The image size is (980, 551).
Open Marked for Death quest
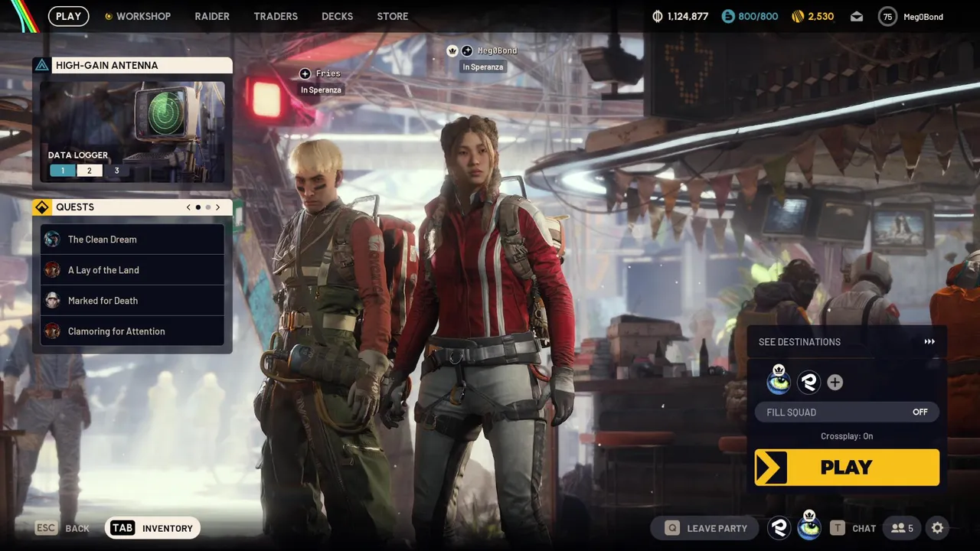coord(132,300)
